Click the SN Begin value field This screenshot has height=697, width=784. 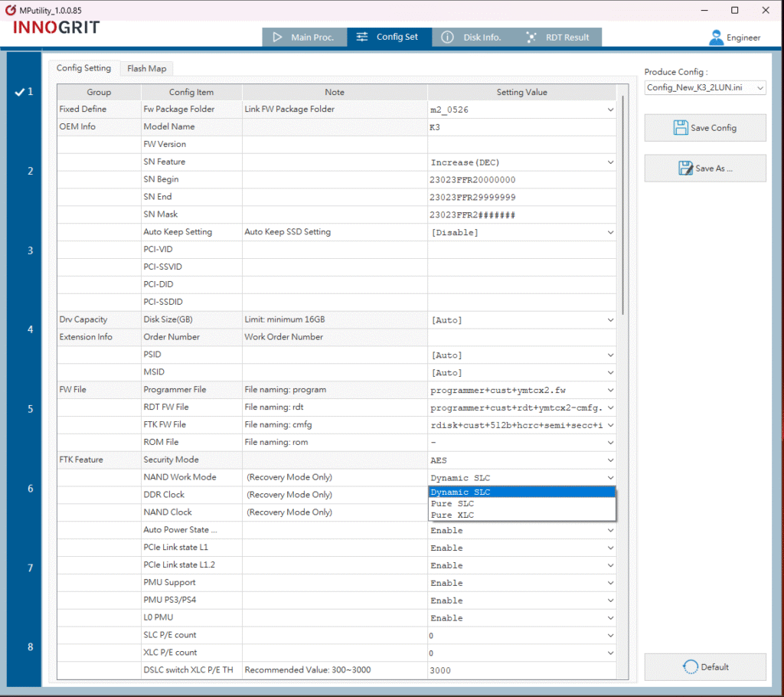521,180
